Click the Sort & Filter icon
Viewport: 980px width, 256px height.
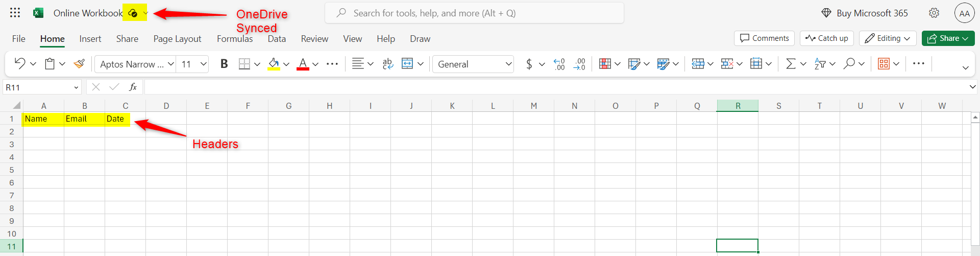tap(820, 64)
